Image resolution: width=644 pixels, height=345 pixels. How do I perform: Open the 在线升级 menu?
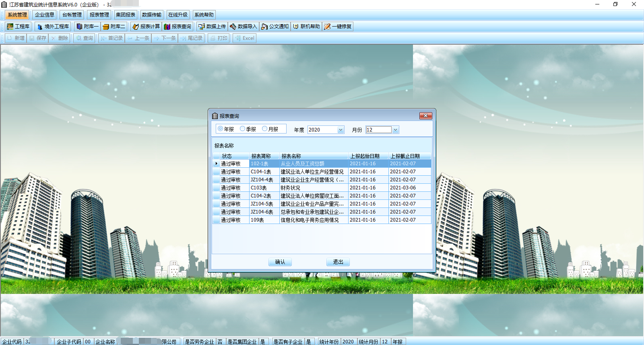click(x=178, y=15)
